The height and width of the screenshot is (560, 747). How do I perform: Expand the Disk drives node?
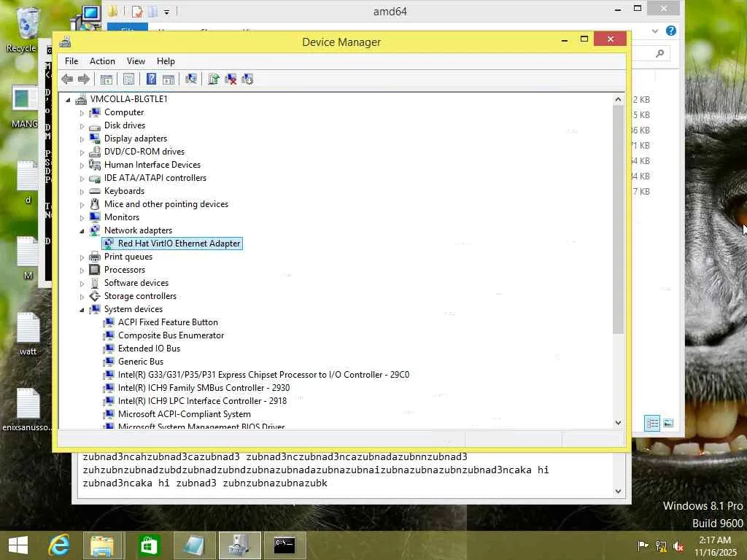[x=82, y=126]
